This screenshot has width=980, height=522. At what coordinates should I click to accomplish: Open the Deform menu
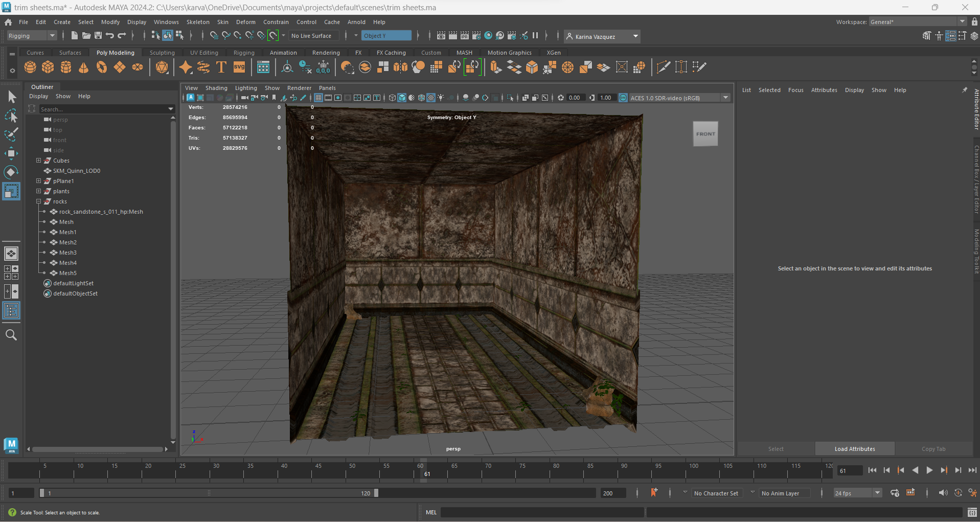click(x=245, y=22)
